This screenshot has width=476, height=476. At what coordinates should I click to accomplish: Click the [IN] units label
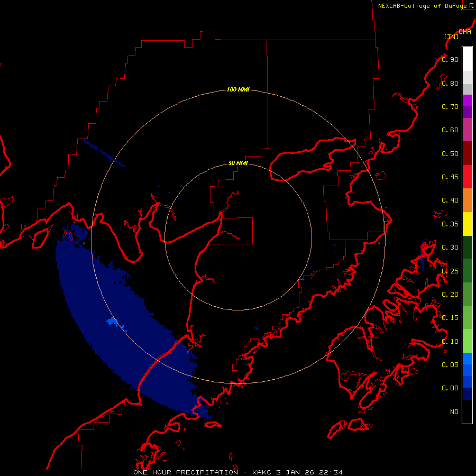(452, 36)
